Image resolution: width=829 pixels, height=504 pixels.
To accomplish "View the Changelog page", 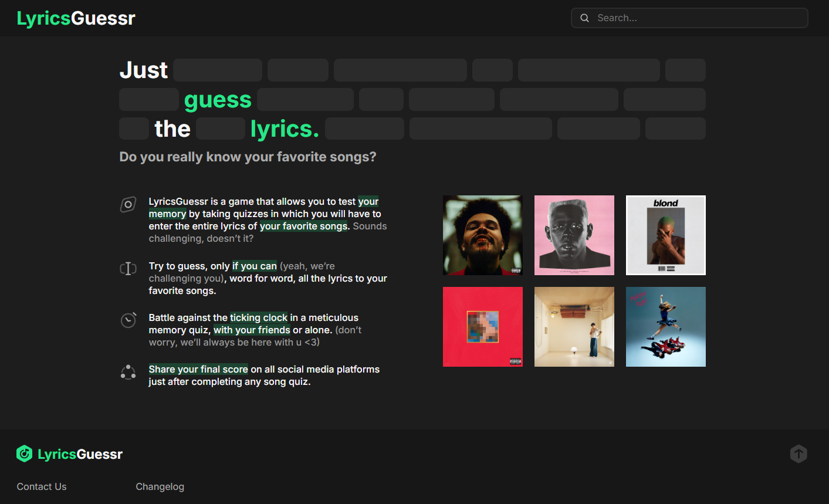I will tap(160, 486).
